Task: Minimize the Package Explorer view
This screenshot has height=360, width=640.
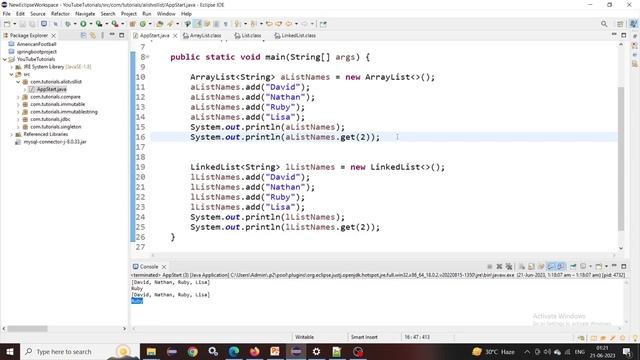Action: click(112, 35)
